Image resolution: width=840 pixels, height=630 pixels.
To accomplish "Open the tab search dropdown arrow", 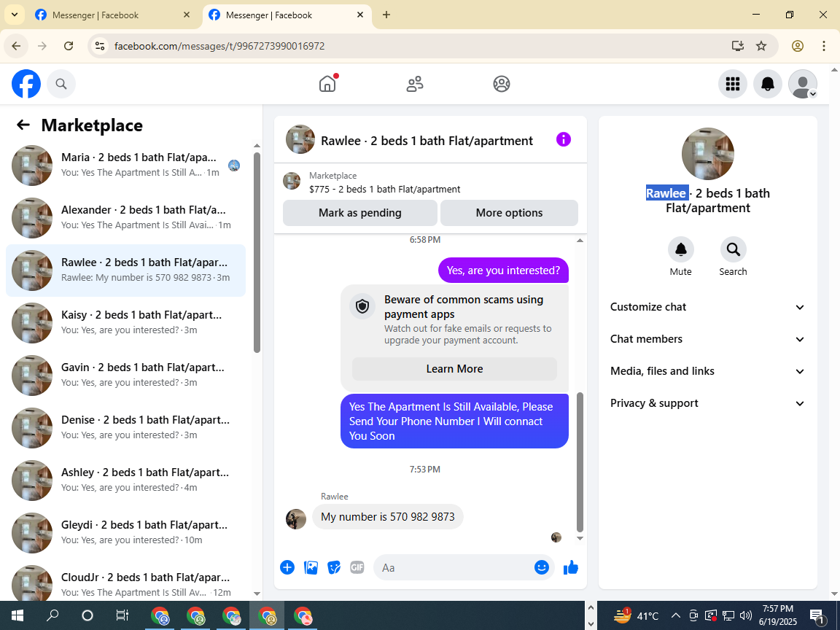I will (15, 15).
